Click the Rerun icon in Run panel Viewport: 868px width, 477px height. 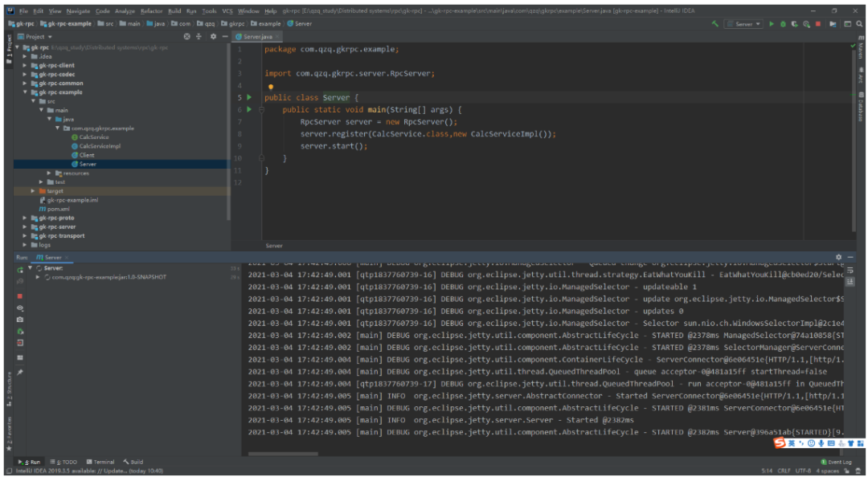[19, 270]
